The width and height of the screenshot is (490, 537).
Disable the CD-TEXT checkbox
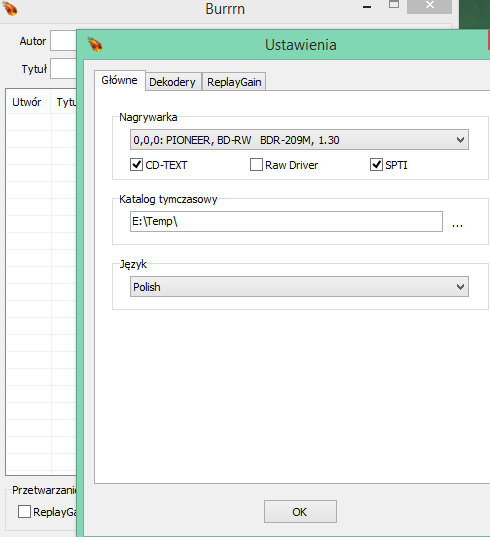pyautogui.click(x=137, y=165)
